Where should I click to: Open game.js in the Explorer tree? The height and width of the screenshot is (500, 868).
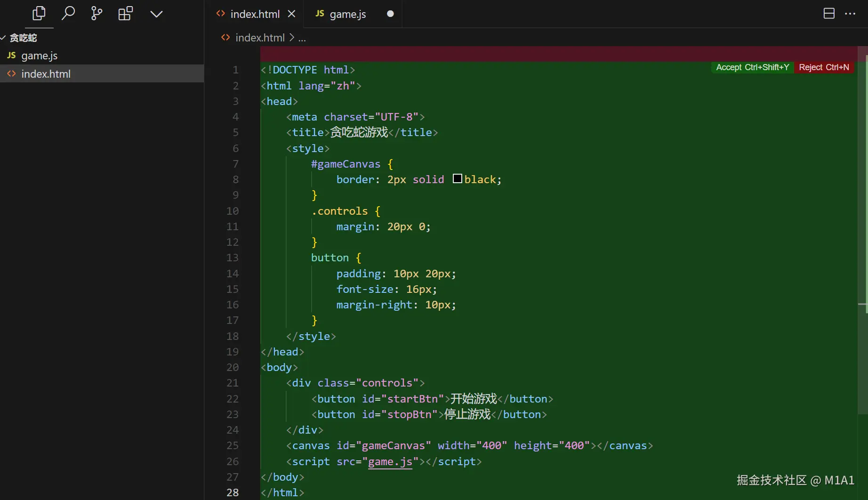(x=102, y=56)
